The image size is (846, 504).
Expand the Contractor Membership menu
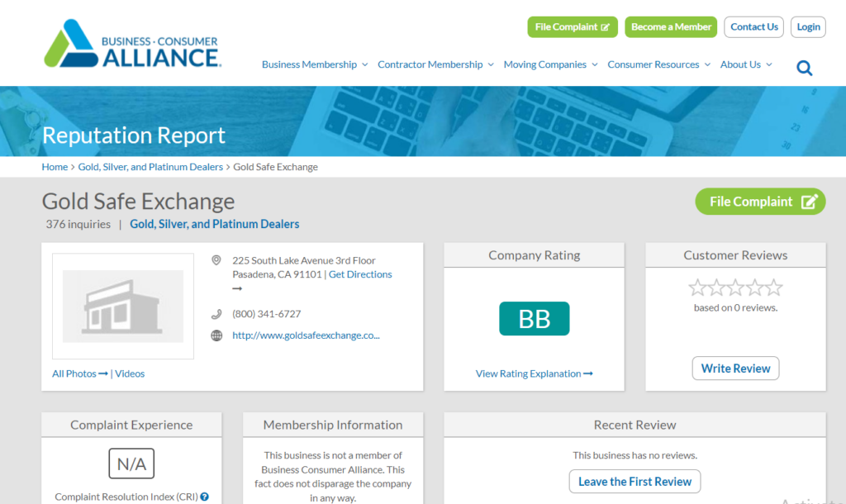[x=436, y=64]
